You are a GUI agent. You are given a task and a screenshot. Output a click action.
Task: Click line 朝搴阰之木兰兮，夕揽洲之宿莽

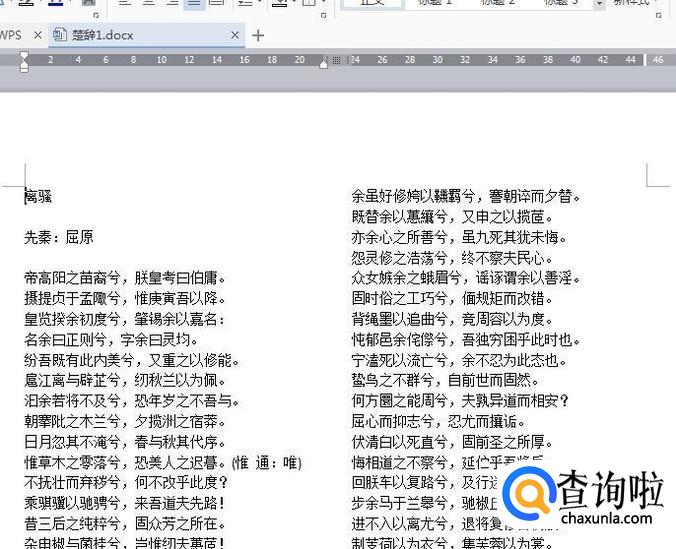(x=125, y=421)
